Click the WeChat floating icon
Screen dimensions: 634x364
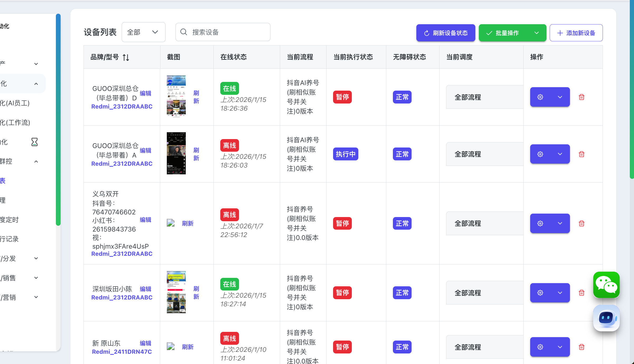606,285
